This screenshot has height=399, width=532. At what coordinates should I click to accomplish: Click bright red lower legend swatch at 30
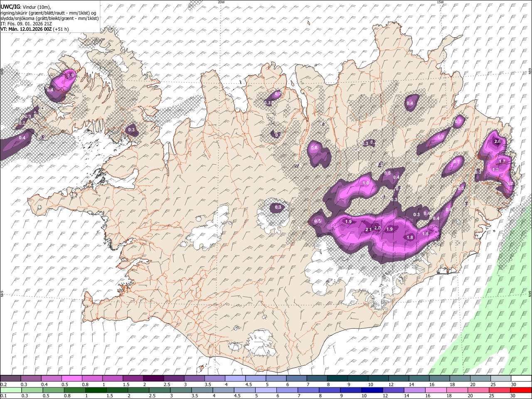(521, 390)
